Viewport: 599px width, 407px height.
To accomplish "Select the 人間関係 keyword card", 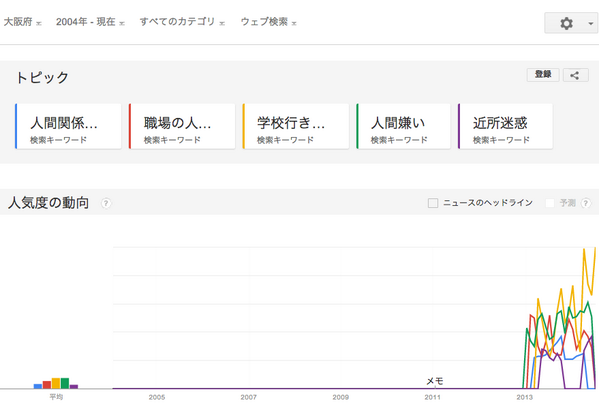I will [x=68, y=126].
